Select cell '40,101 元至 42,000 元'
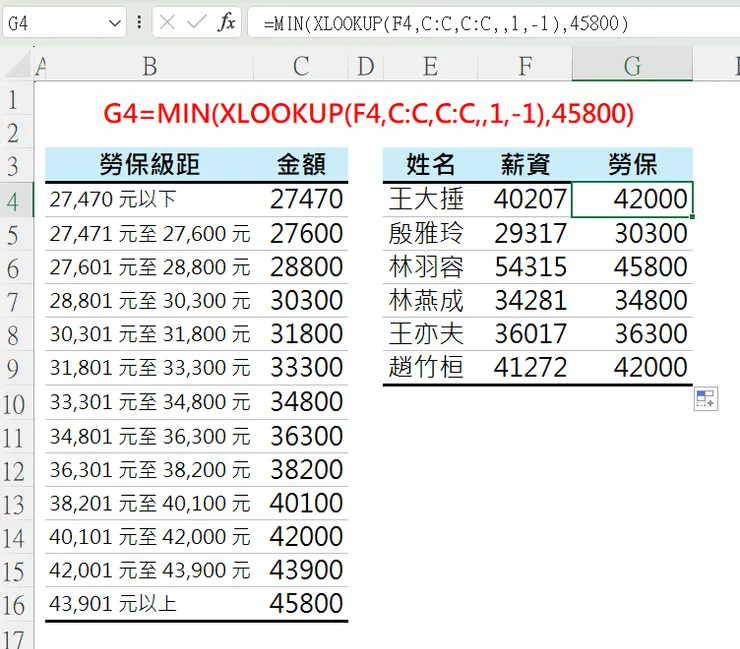Screen dimensions: 740x649 point(150,537)
